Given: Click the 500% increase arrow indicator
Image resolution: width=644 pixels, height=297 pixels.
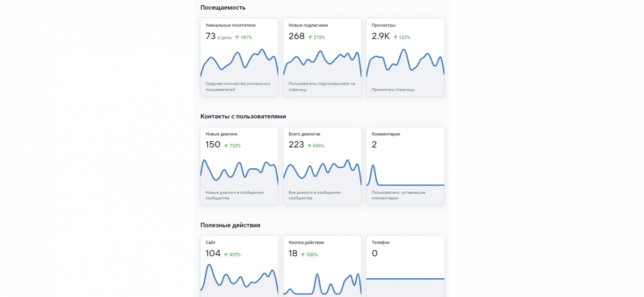Looking at the screenshot, I should click(303, 255).
